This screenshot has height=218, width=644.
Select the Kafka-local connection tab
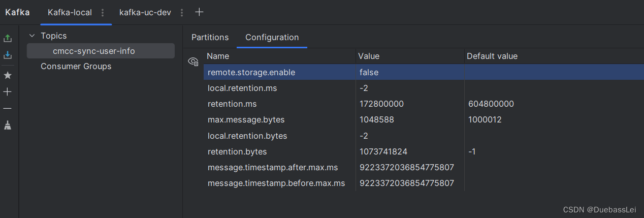click(x=70, y=12)
